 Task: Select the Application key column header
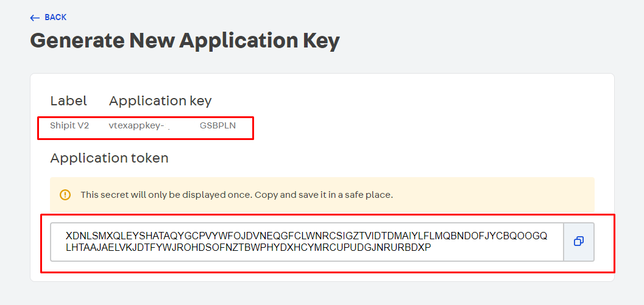click(x=160, y=101)
